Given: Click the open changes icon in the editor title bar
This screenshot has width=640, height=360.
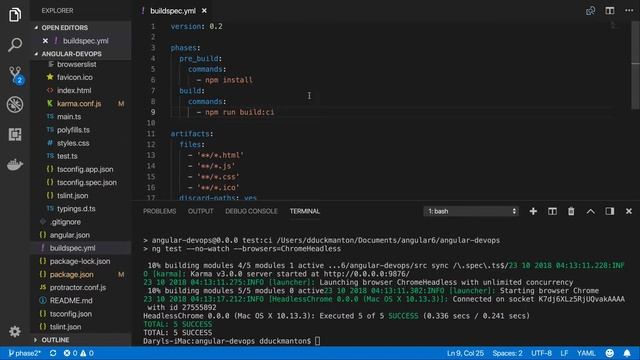Looking at the screenshot, I should (x=590, y=11).
